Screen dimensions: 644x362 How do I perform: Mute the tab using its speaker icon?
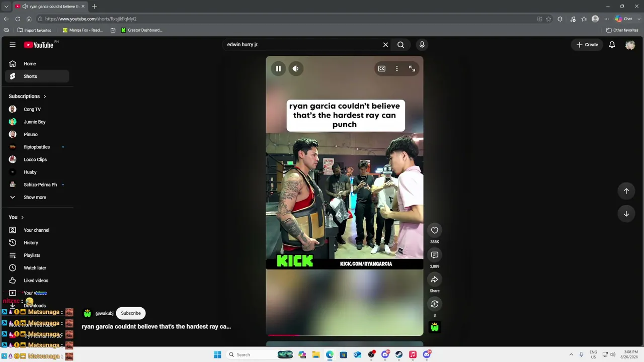pyautogui.click(x=25, y=7)
